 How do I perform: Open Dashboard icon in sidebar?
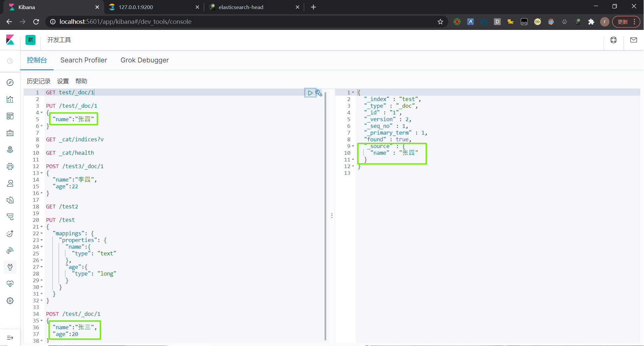10,116
